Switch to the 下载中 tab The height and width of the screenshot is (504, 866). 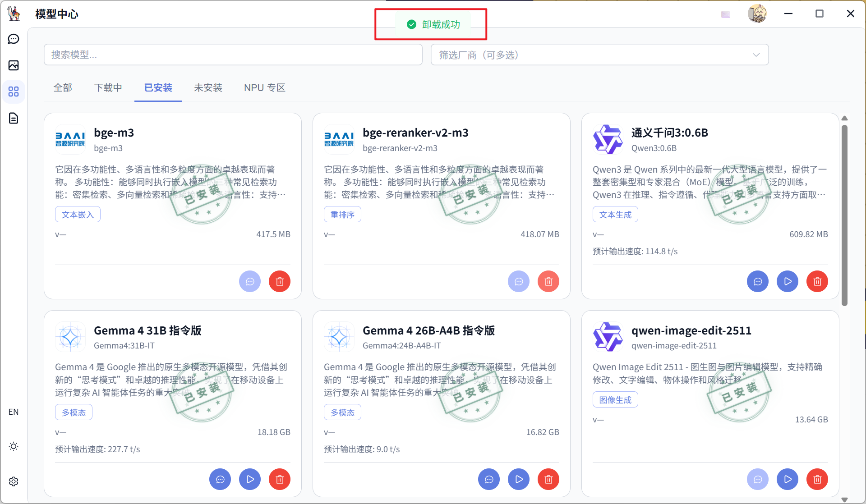tap(108, 87)
